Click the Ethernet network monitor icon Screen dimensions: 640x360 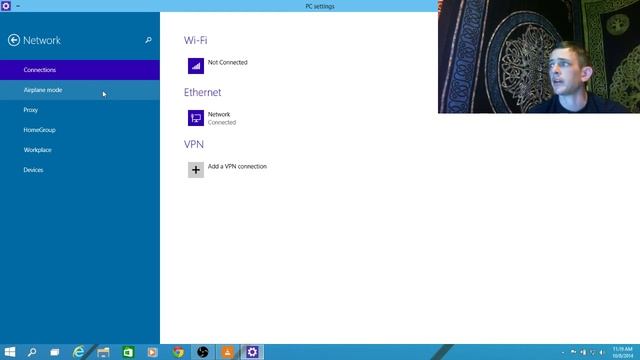196,118
